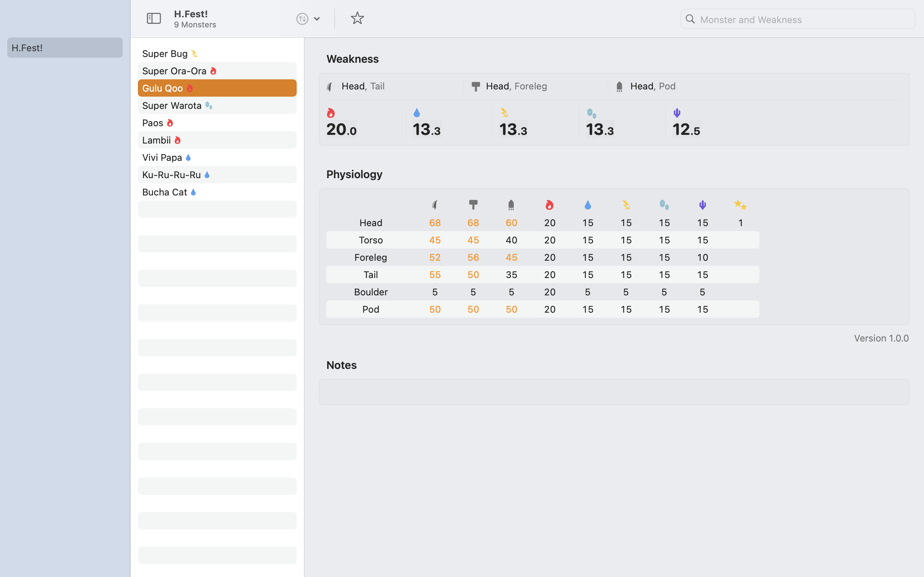924x577 pixels.
Task: Click the chevron beside the sort icon
Action: [317, 19]
